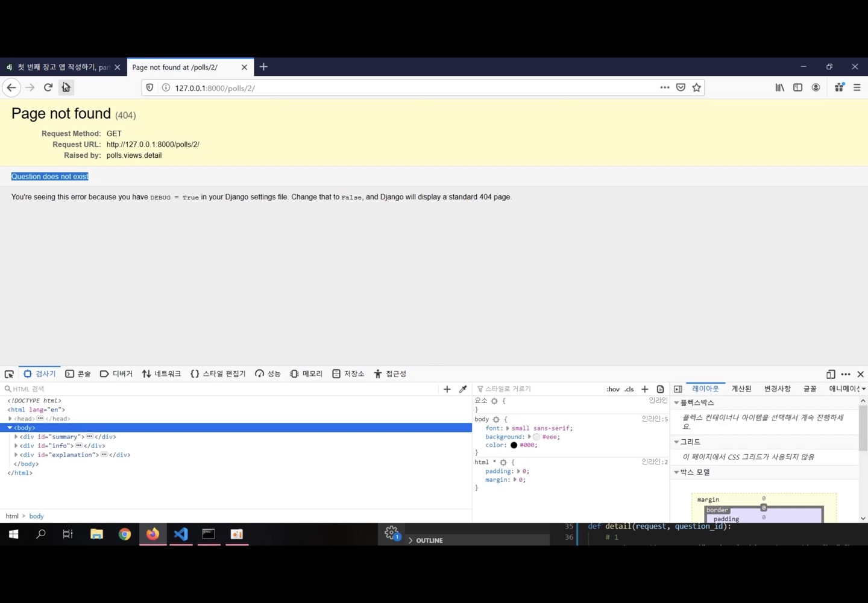Collapse the 그리드 grid section
The width and height of the screenshot is (868, 603).
click(x=676, y=442)
